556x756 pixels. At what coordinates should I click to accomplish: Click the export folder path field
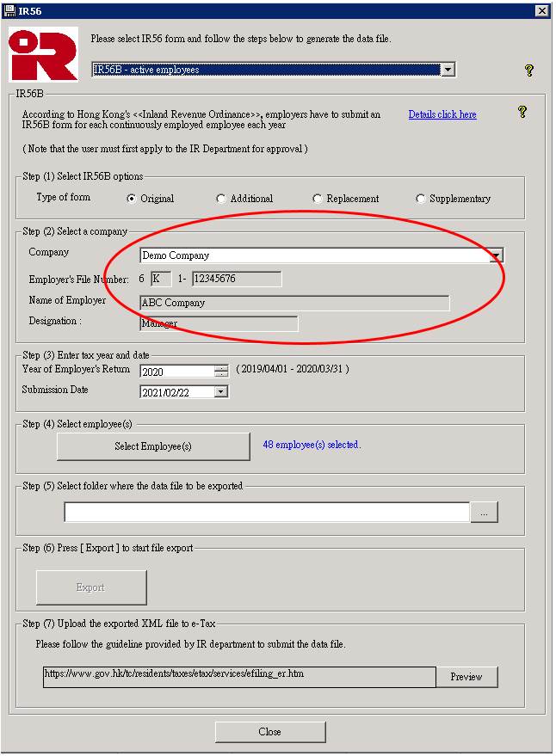267,512
